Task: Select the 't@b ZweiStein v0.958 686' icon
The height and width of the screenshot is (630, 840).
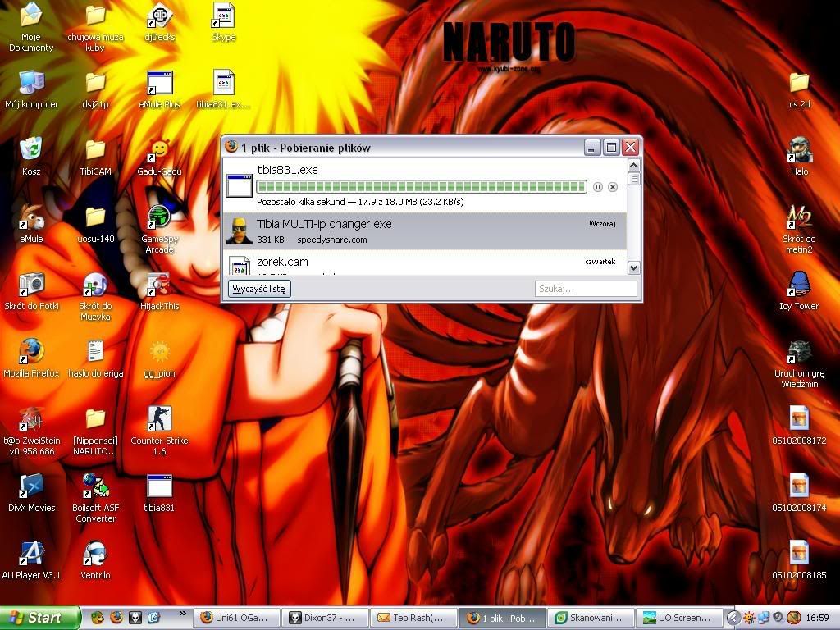Action: tap(31, 431)
